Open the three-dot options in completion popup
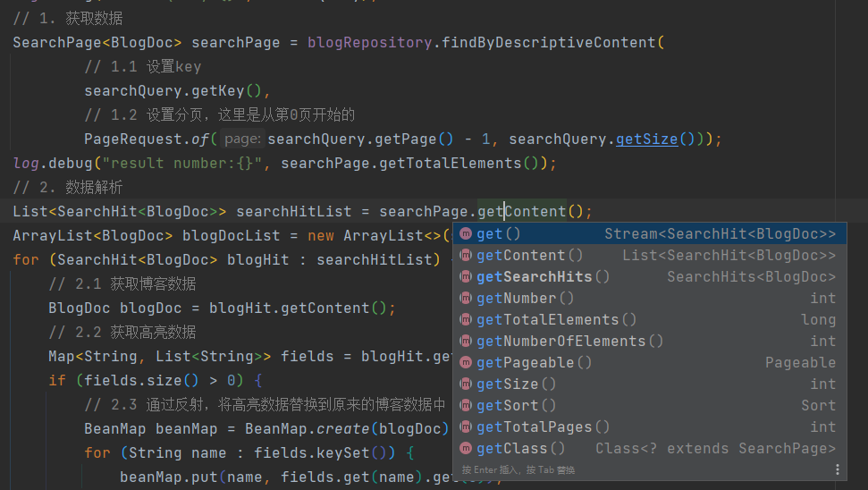This screenshot has width=868, height=490. pyautogui.click(x=838, y=469)
